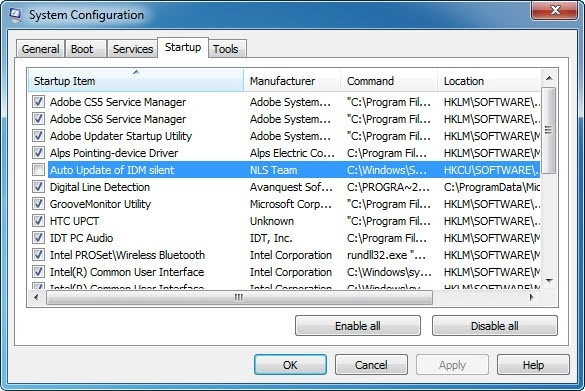Click the Unknown manufacturer cell
Screen dimensions: 585x391
[x=272, y=221]
